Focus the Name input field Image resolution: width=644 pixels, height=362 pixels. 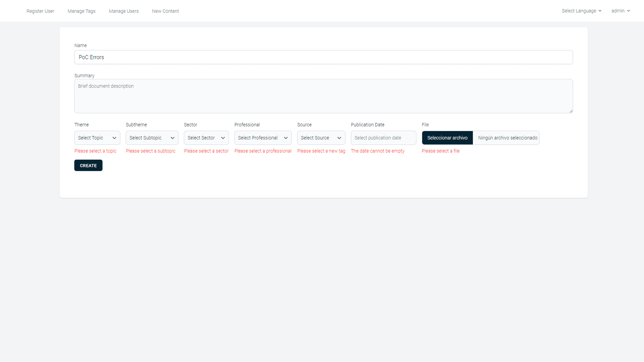click(324, 57)
